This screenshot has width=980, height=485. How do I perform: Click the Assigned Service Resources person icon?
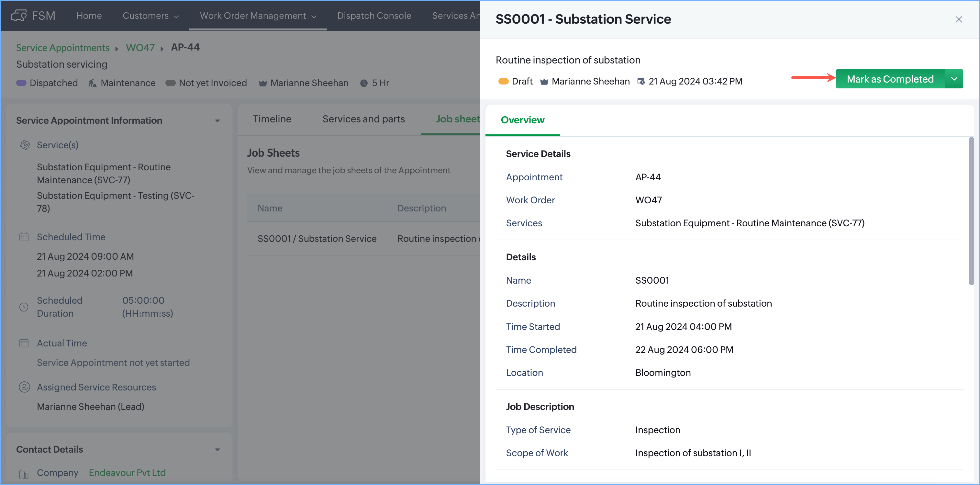24,387
